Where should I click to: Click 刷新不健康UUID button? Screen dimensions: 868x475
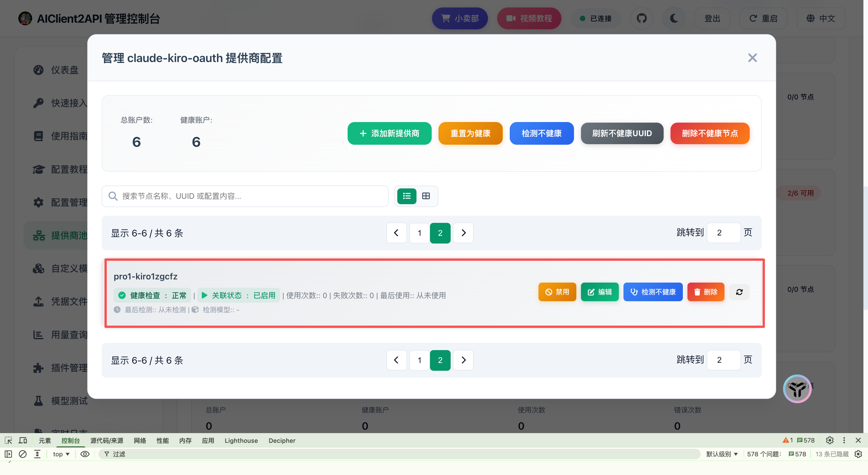click(x=622, y=133)
